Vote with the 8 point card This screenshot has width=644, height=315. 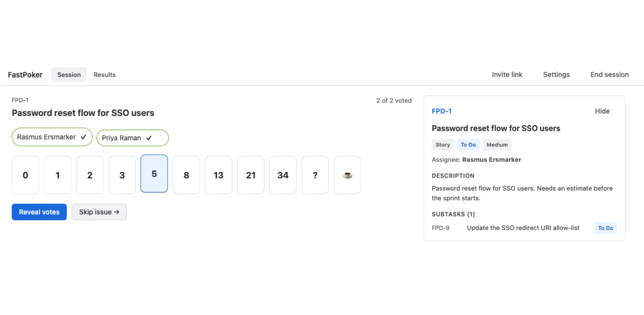(186, 175)
